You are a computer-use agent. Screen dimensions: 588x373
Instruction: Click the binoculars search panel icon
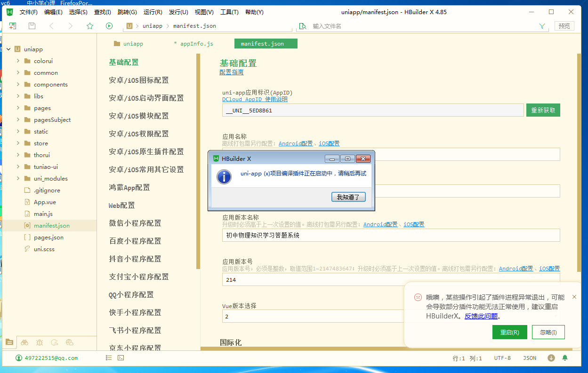click(x=24, y=342)
